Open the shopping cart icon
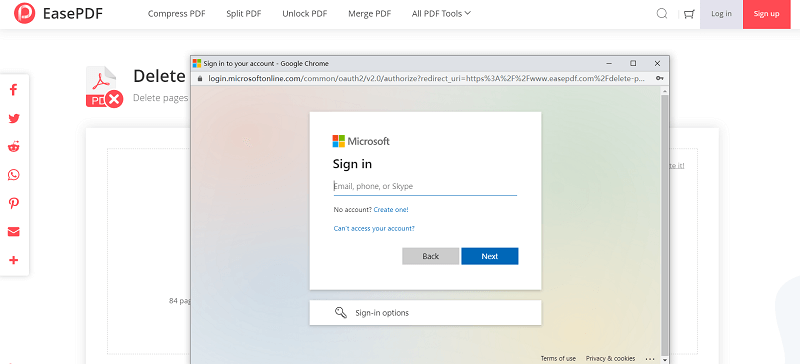Image resolution: width=800 pixels, height=364 pixels. point(689,14)
